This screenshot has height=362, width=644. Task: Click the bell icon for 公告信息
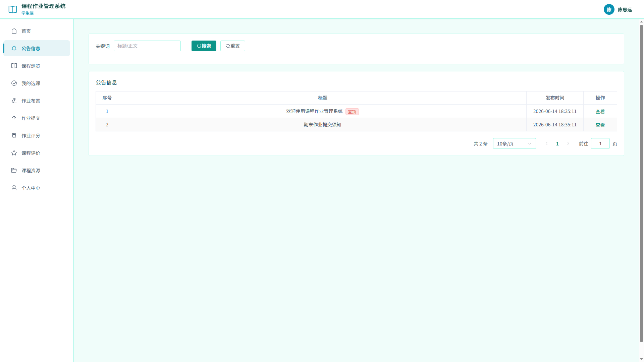tap(14, 48)
